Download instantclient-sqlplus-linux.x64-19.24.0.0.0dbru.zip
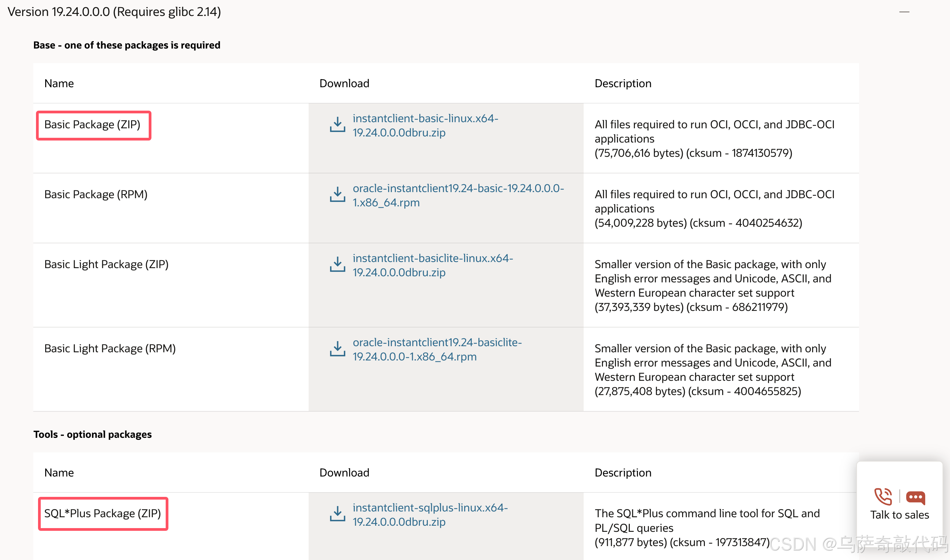Viewport: 950px width, 560px height. pos(430,514)
